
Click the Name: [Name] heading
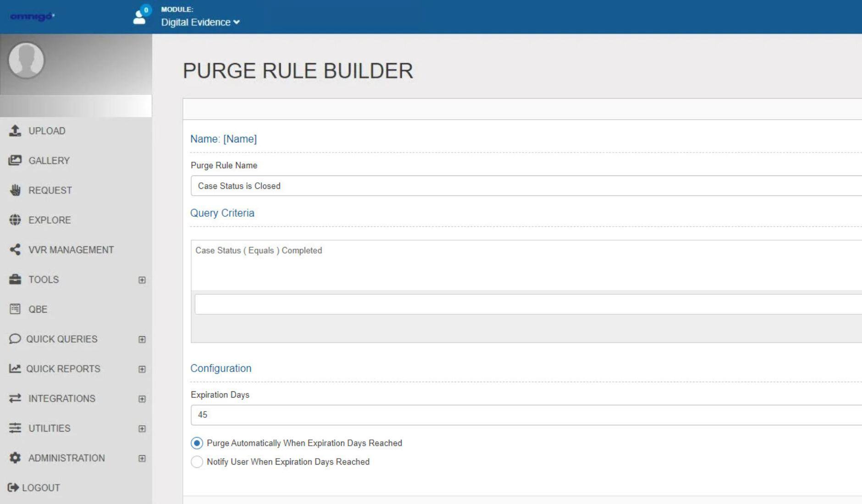pyautogui.click(x=224, y=139)
